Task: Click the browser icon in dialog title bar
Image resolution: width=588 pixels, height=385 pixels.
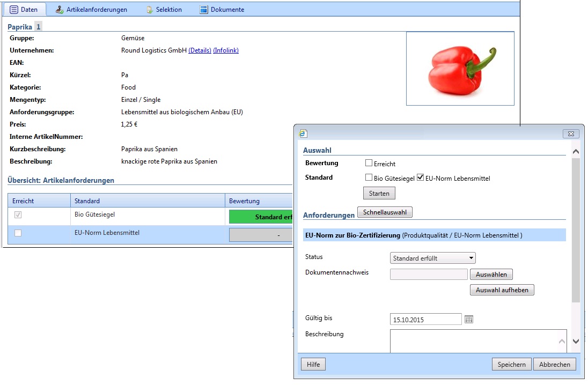Action: [304, 134]
